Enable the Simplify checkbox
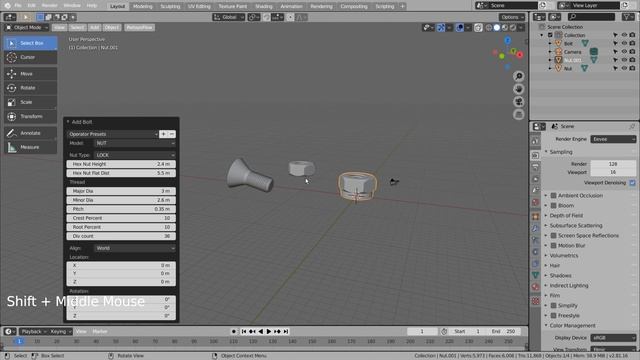The height and width of the screenshot is (360, 640). coord(553,305)
